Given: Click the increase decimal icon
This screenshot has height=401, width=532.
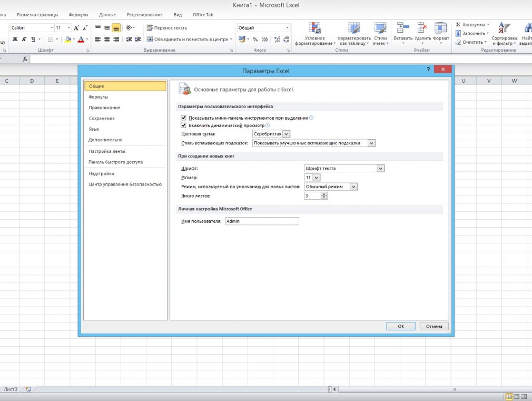Looking at the screenshot, I should [277, 40].
